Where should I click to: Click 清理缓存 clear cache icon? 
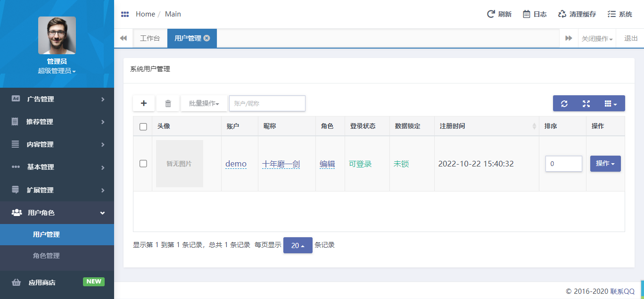click(x=562, y=14)
